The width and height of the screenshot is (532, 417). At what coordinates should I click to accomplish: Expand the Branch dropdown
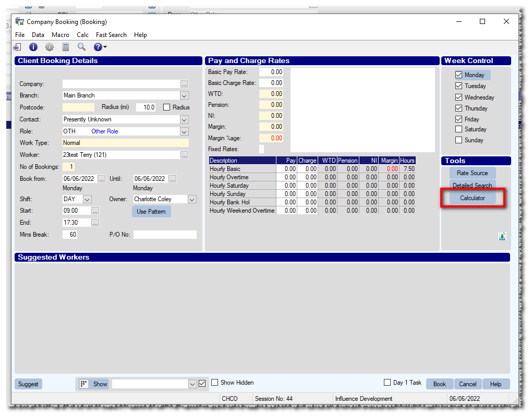click(184, 95)
